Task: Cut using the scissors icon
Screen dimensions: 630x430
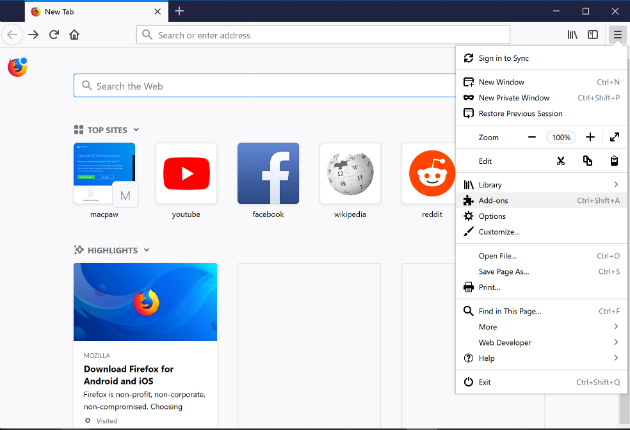Action: click(x=560, y=161)
